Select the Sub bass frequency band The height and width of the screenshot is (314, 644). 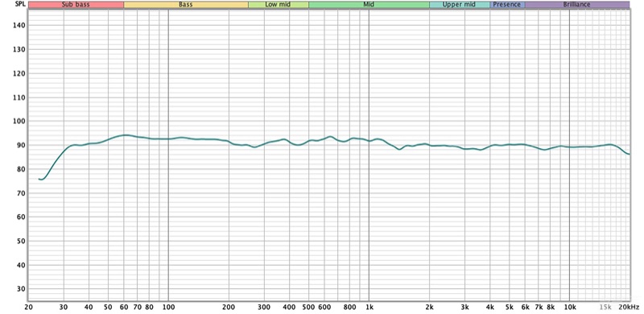click(x=76, y=5)
